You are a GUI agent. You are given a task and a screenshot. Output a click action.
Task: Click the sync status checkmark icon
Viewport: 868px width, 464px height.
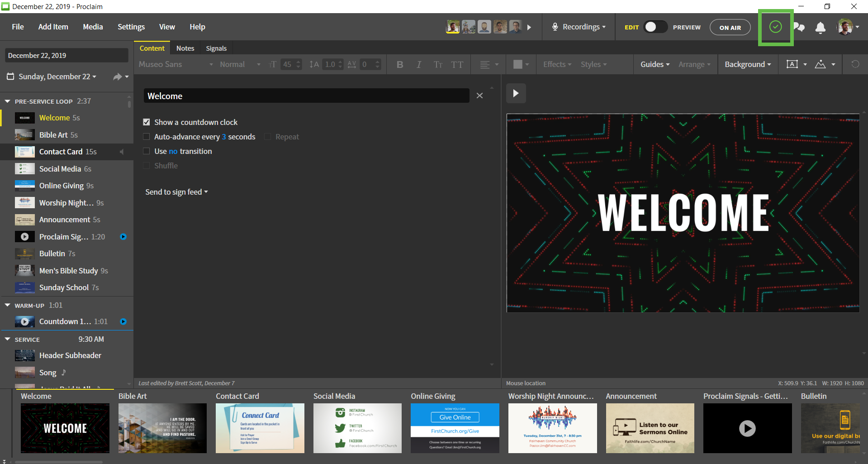click(775, 27)
